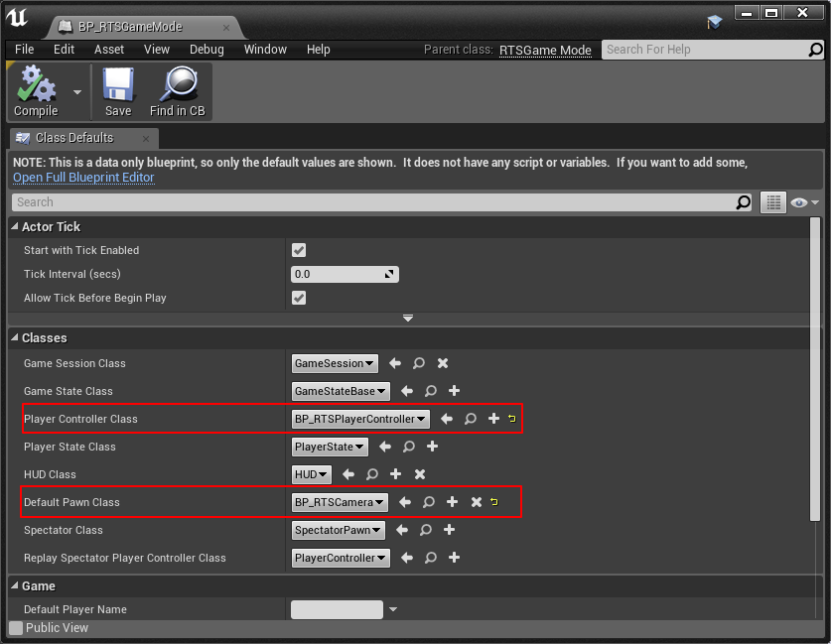The image size is (831, 644).
Task: Collapse the Game section
Action: point(15,585)
